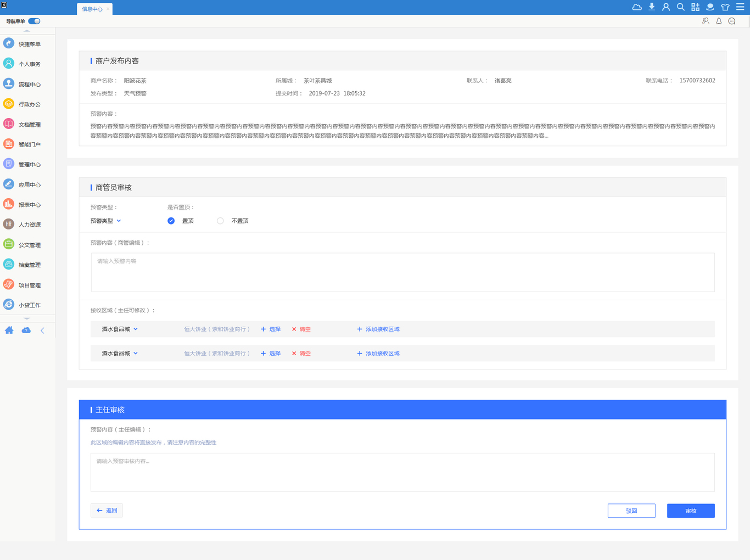
Task: Open the add-apps grid icon
Action: pos(696,7)
